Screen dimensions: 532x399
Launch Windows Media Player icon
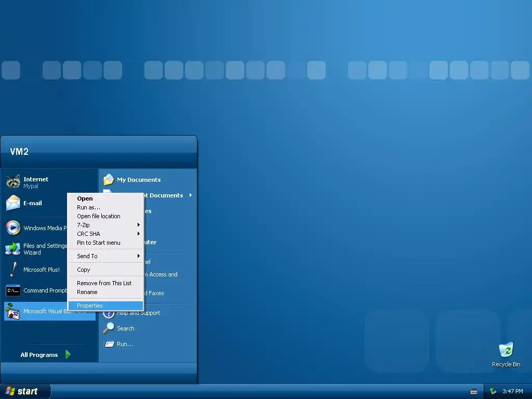(13, 228)
